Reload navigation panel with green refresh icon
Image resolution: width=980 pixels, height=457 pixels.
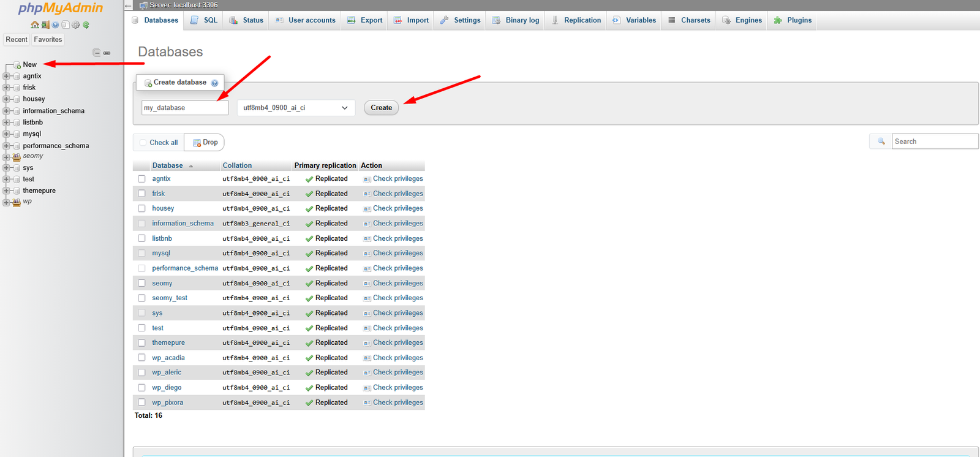tap(86, 25)
